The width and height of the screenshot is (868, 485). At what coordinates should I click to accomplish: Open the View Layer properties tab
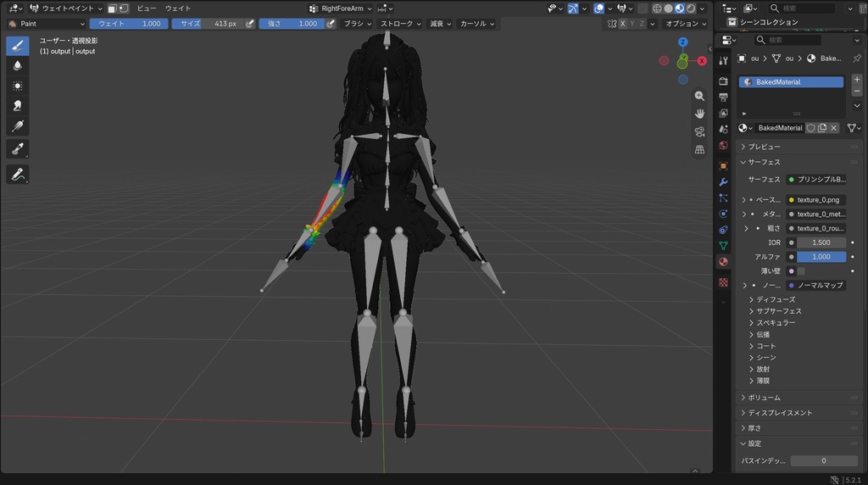[x=723, y=113]
